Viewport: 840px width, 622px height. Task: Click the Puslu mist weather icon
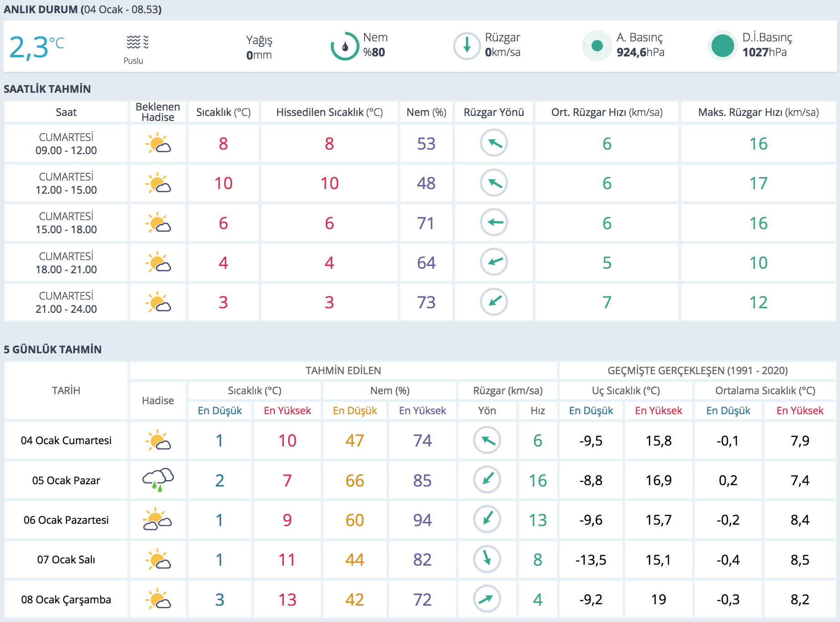point(137,42)
